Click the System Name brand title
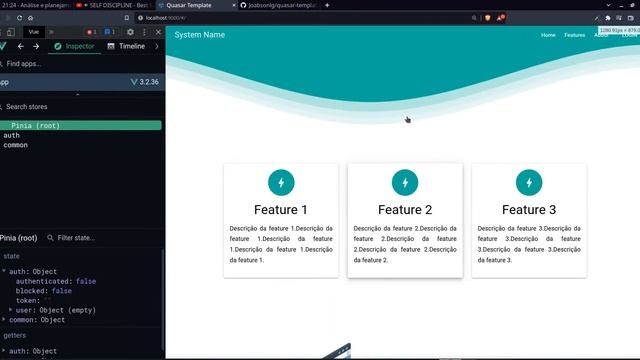 click(200, 35)
